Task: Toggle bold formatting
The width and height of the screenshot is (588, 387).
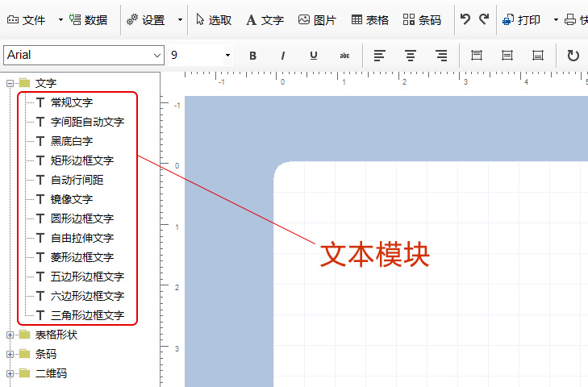Action: click(x=252, y=56)
